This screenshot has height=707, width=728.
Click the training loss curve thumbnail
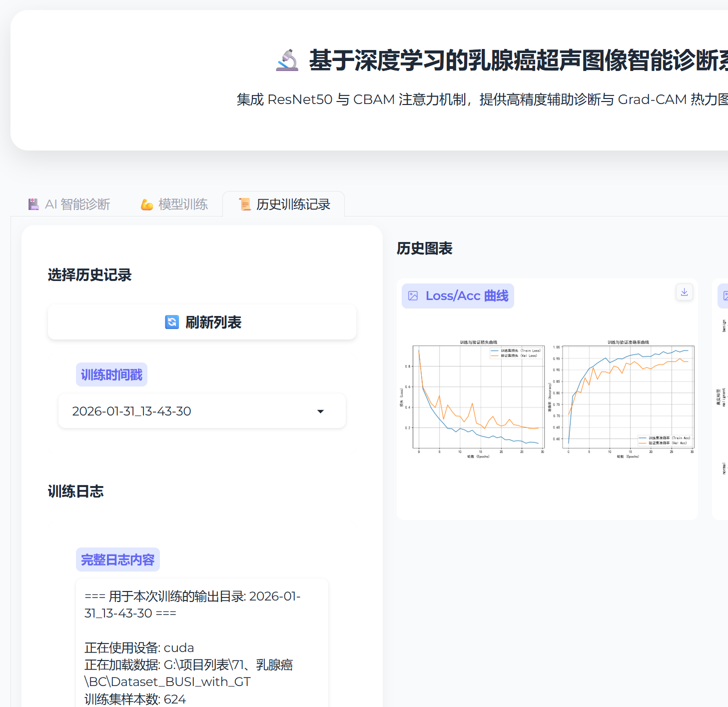(477, 397)
